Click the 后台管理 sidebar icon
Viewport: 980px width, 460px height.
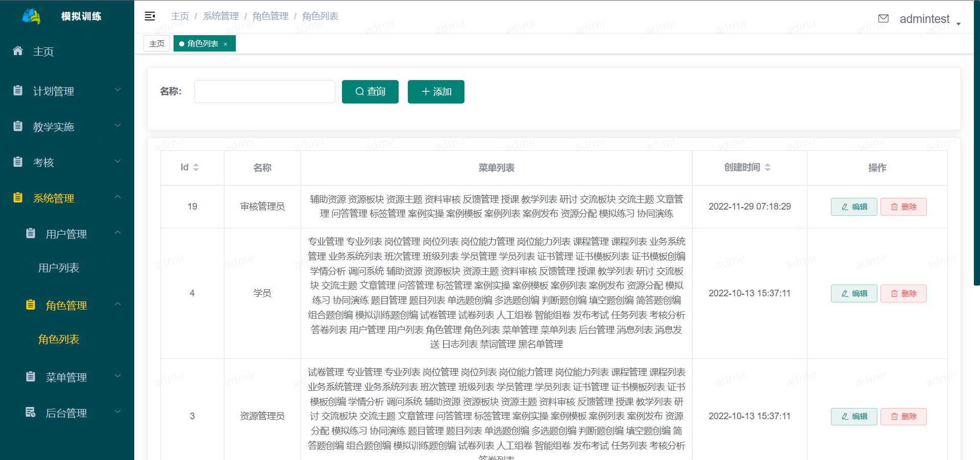(x=32, y=413)
